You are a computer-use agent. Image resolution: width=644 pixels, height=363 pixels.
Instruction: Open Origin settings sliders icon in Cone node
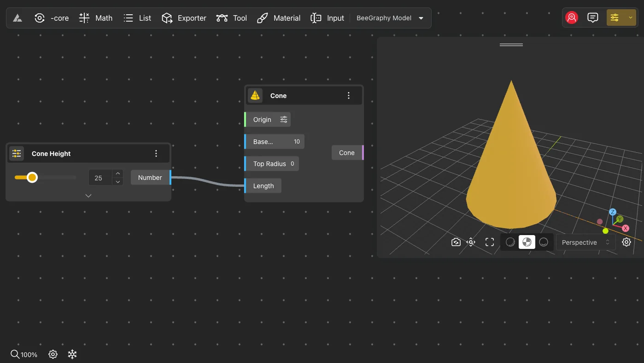pos(284,120)
